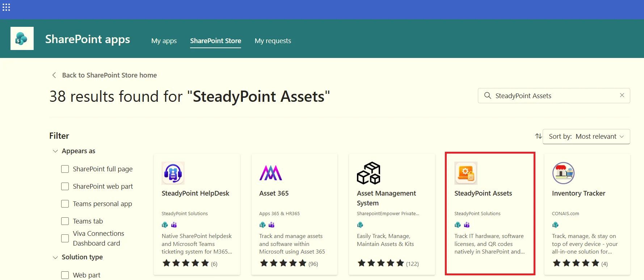Open the Sort by Most relevant dropdown

coord(586,137)
